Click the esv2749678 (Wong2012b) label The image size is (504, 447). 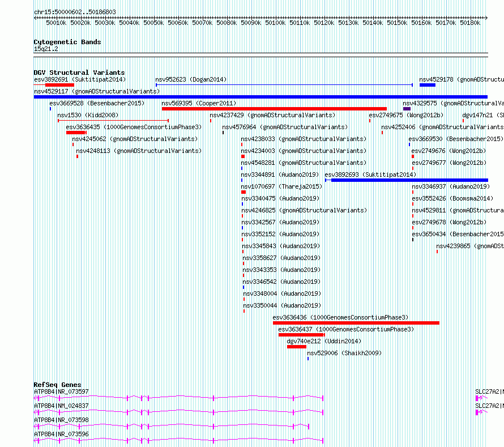click(x=449, y=222)
